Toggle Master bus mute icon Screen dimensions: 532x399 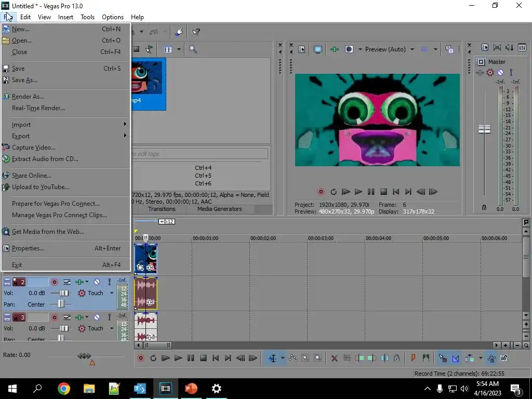(x=500, y=73)
